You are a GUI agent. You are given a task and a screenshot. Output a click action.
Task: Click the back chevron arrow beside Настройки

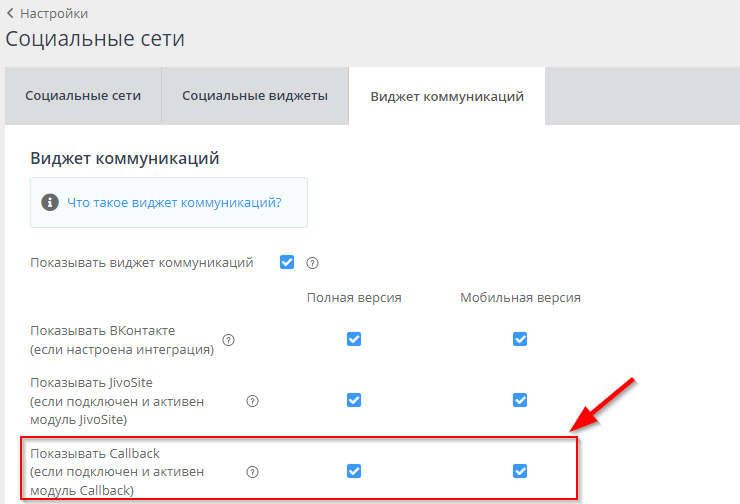pyautogui.click(x=10, y=14)
